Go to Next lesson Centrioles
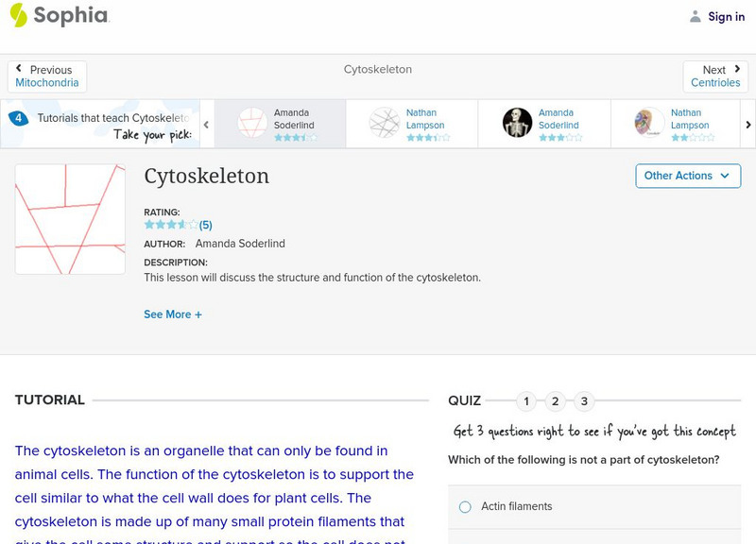Image resolution: width=756 pixels, height=544 pixels. (715, 76)
